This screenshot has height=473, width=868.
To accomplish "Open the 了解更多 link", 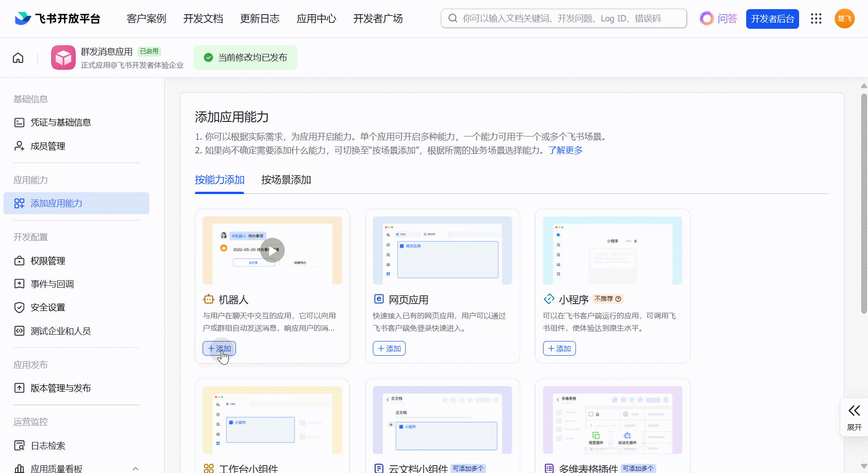I will [x=565, y=150].
